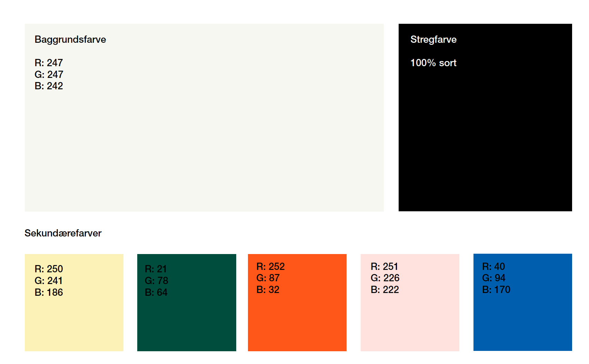This screenshot has height=364, width=589.
Task: Click the "R: 247" value
Action: (49, 63)
